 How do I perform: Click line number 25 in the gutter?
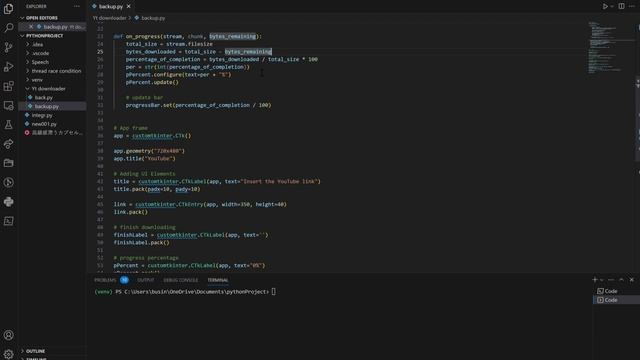coord(100,52)
